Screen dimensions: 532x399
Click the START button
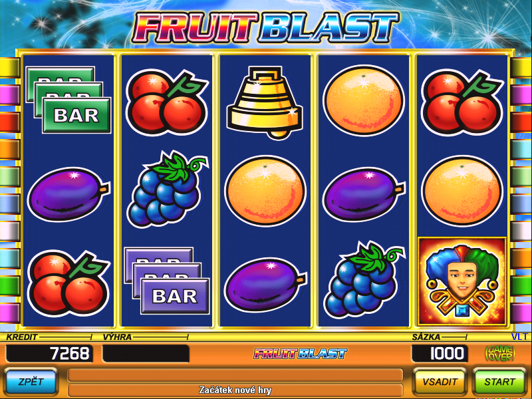tap(499, 382)
